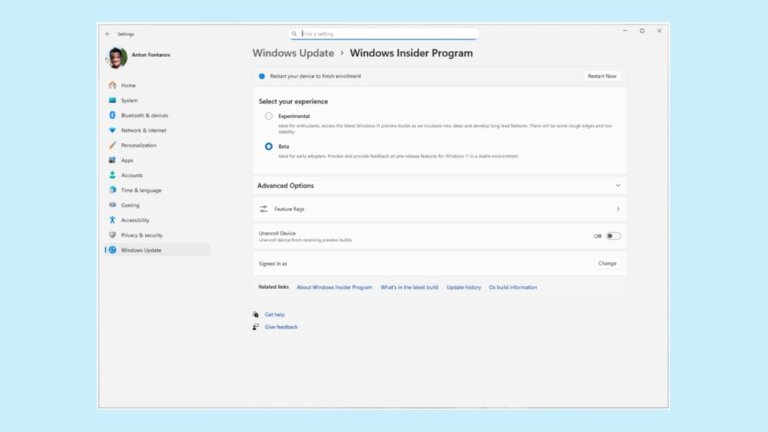This screenshot has width=768, height=432.
Task: Open the Home icon in sidebar
Action: (112, 85)
